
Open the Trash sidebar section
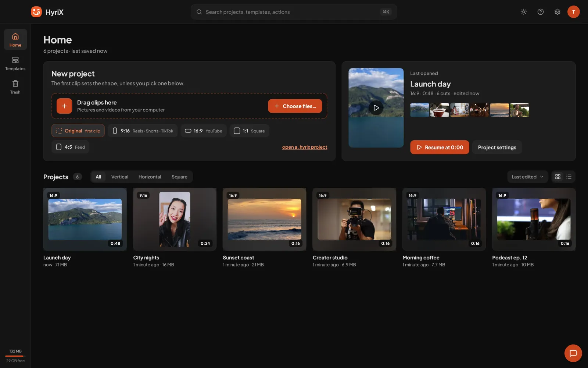click(15, 87)
